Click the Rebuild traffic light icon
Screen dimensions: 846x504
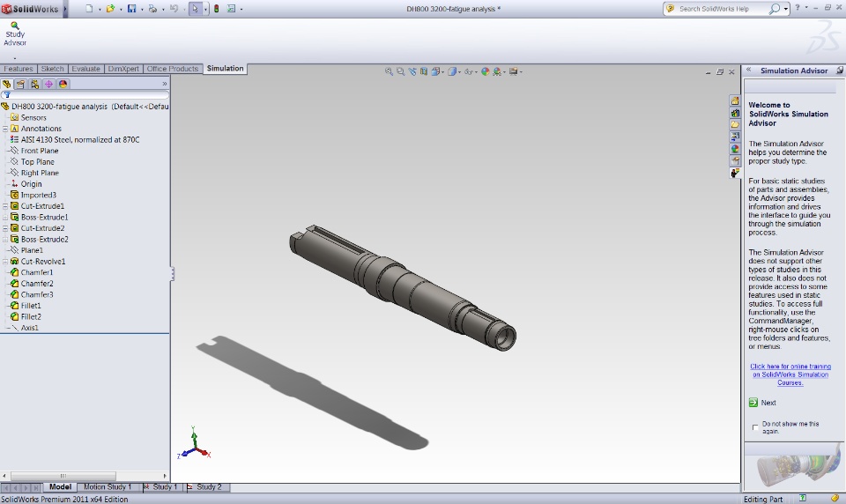(217, 9)
